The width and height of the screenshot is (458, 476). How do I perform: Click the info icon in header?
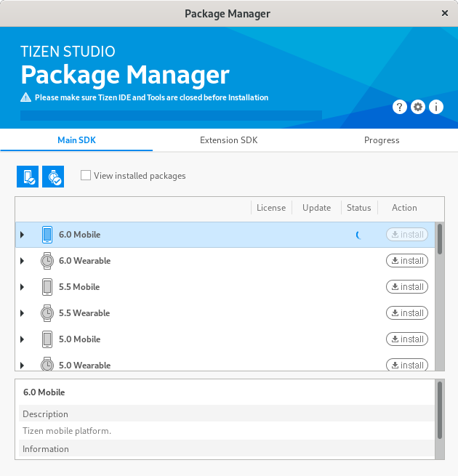pos(436,107)
